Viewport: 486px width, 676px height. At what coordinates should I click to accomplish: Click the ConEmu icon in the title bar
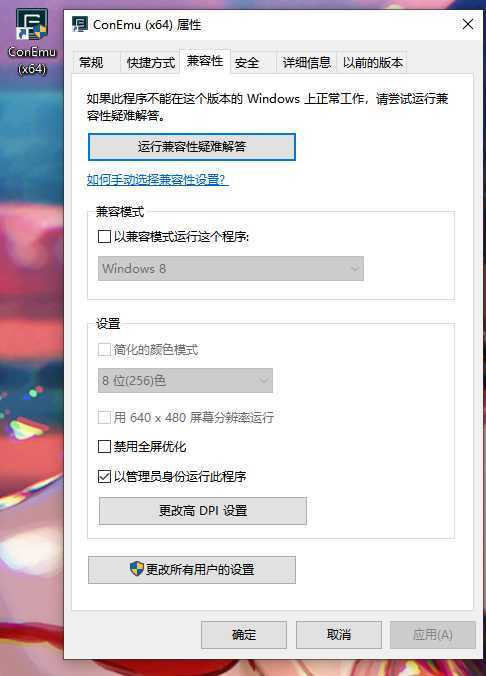[79, 24]
